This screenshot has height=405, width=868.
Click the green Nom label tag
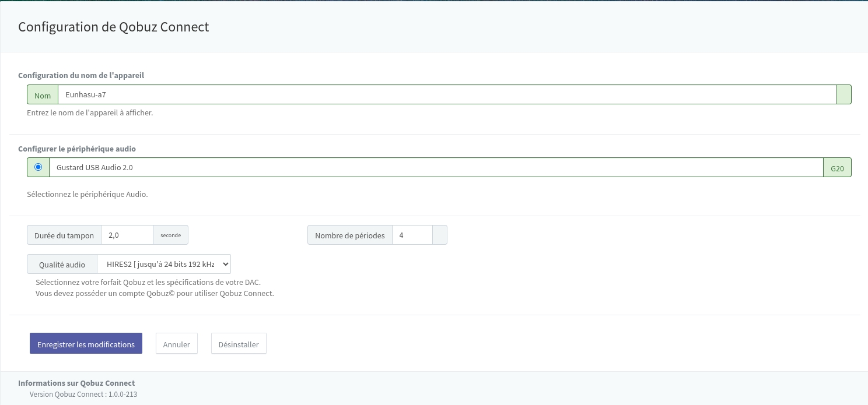click(x=43, y=95)
